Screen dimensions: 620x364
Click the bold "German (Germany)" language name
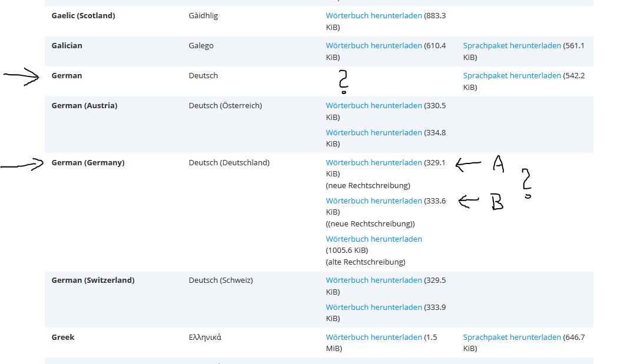coord(88,163)
